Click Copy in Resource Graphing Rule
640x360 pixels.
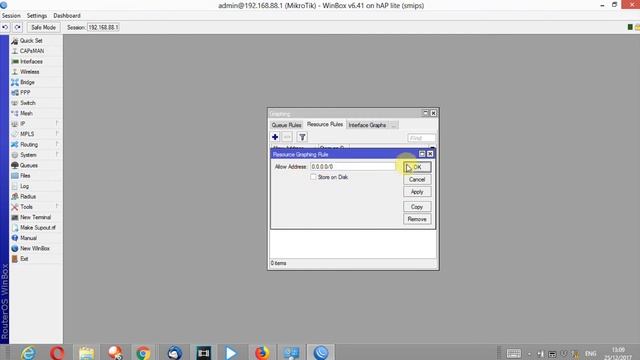point(417,207)
